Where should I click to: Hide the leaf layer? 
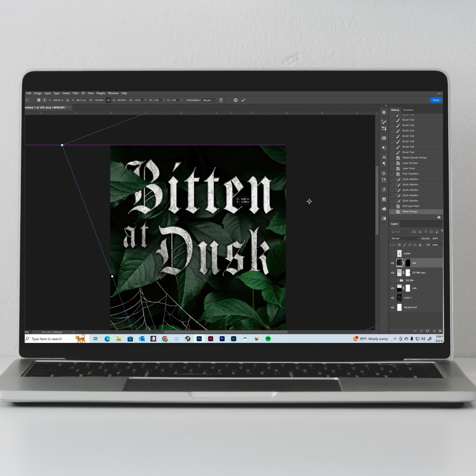[x=393, y=263]
